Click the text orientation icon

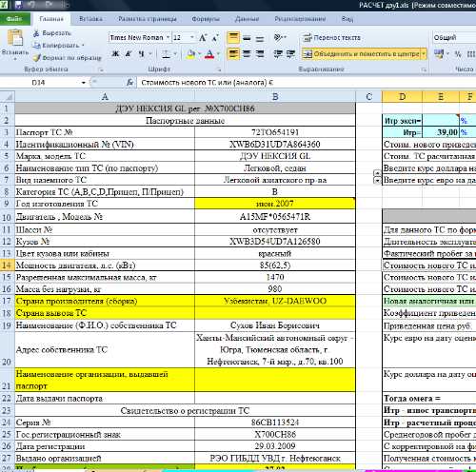pos(279,38)
